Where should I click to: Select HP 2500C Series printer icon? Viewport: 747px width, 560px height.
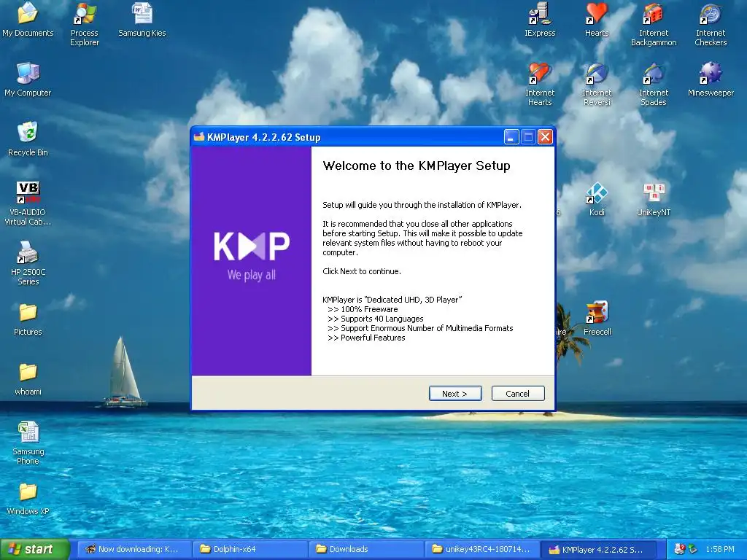coord(28,262)
